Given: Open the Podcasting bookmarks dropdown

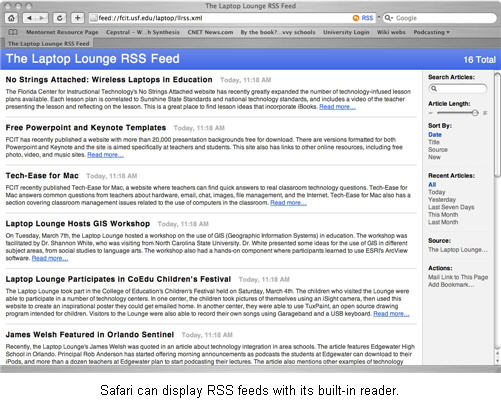Looking at the screenshot, I should [431, 32].
